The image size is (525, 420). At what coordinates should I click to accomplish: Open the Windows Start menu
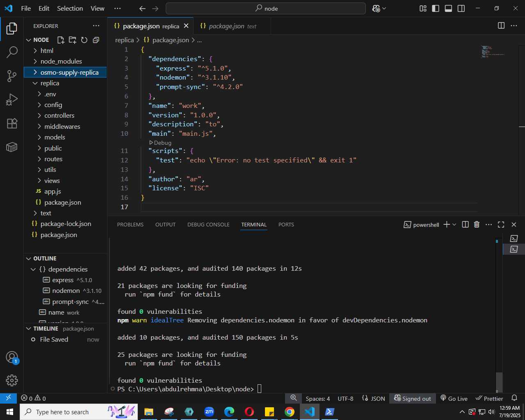10,412
